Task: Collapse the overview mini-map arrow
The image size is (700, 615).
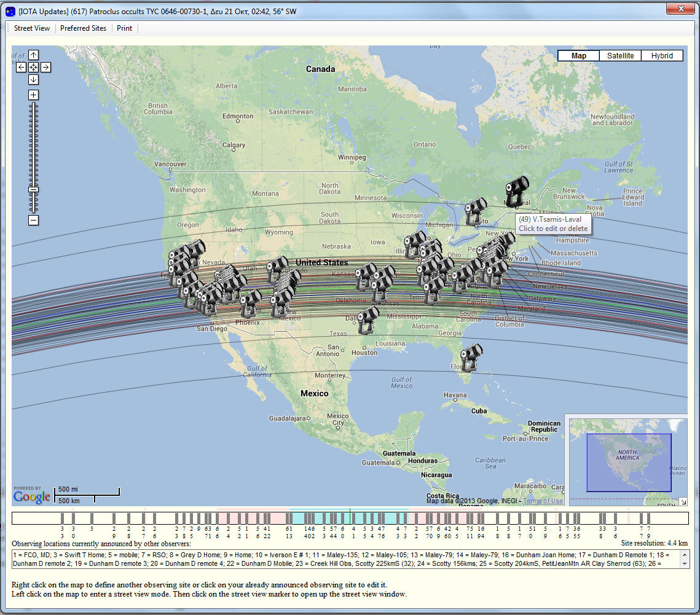Action: tap(683, 502)
